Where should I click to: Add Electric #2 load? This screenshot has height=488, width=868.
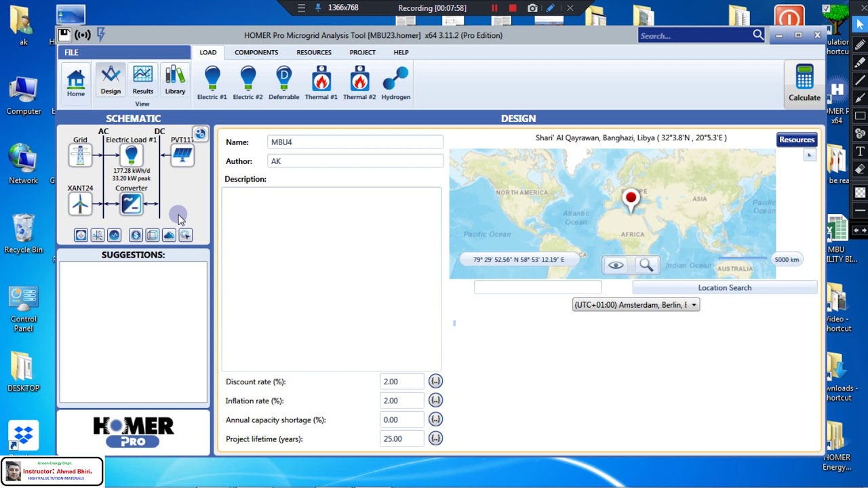coord(248,83)
